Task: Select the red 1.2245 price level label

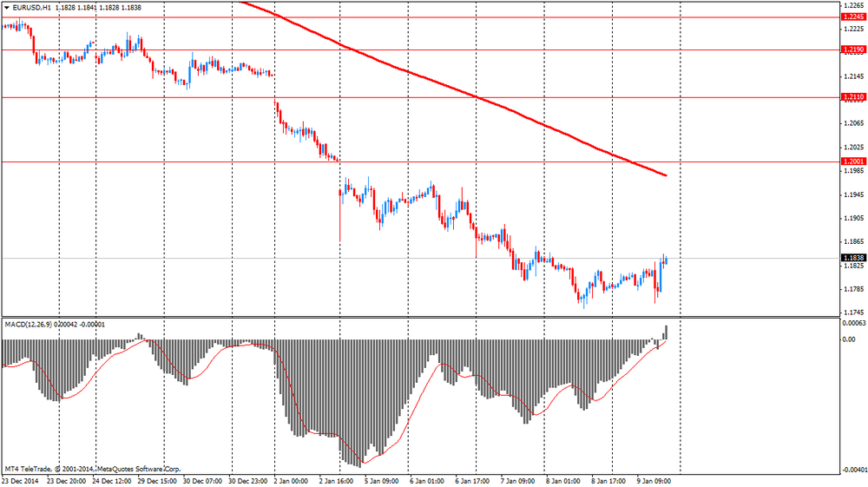Action: coord(853,17)
